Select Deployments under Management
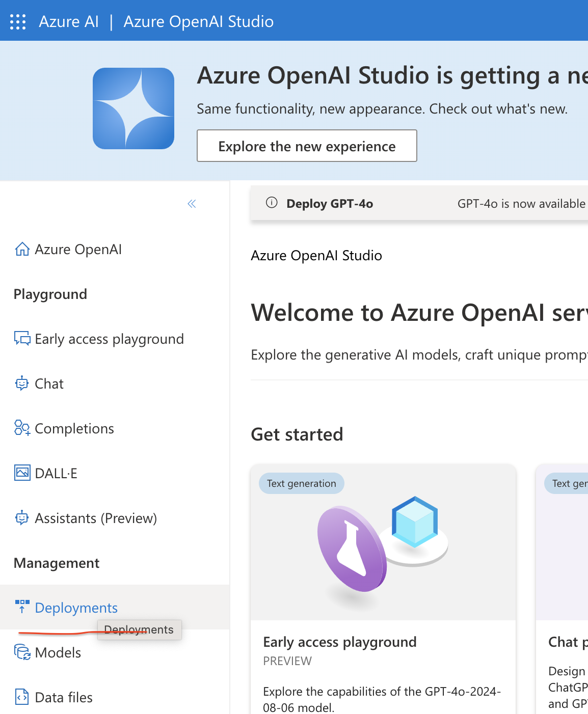This screenshot has width=588, height=714. [76, 608]
